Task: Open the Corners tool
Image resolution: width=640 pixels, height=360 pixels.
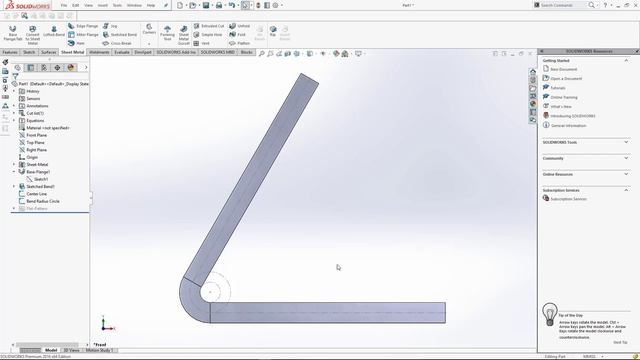Action: pyautogui.click(x=149, y=29)
